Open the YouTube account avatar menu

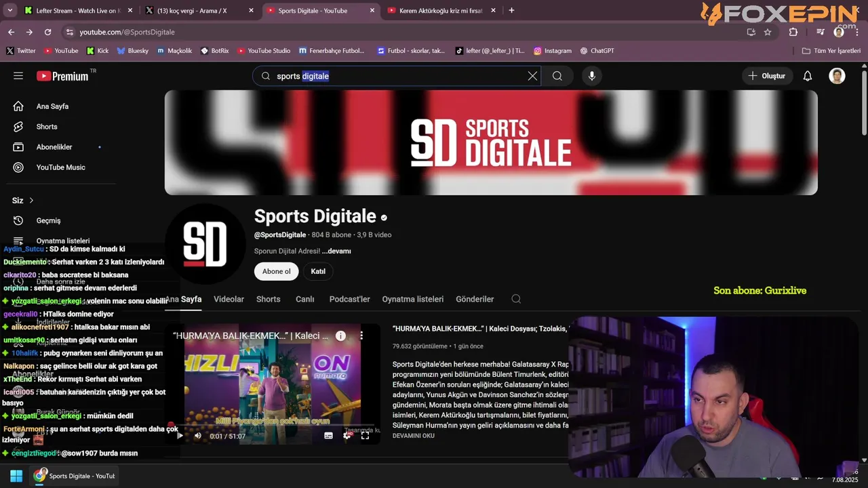[837, 76]
